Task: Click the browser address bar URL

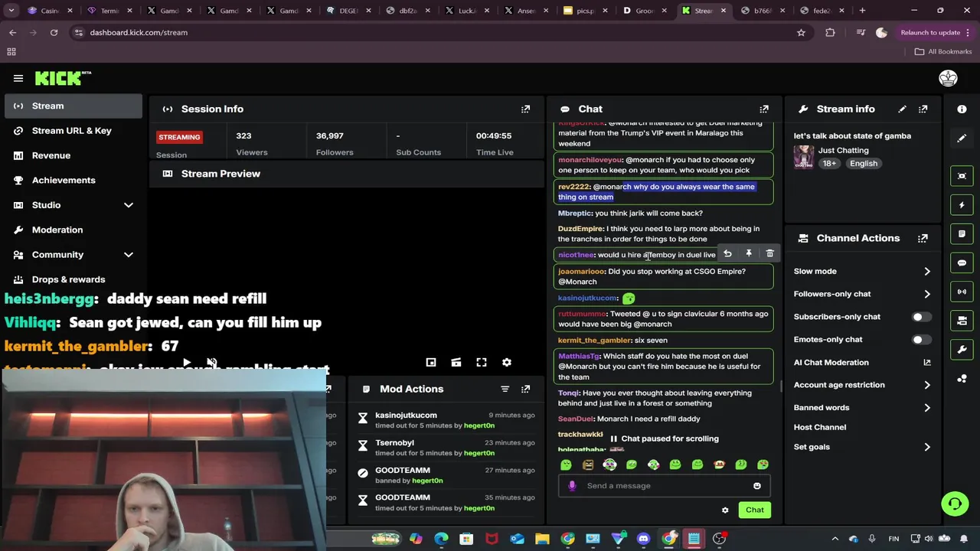Action: 139,32
